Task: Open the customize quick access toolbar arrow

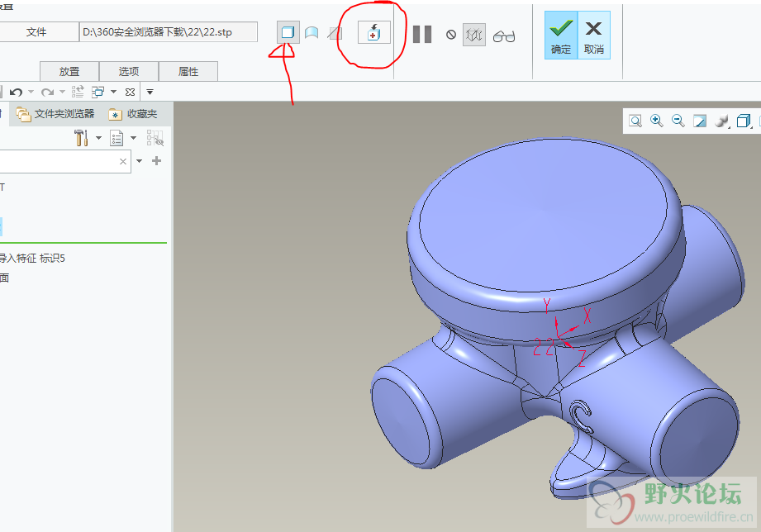Action: pyautogui.click(x=150, y=92)
